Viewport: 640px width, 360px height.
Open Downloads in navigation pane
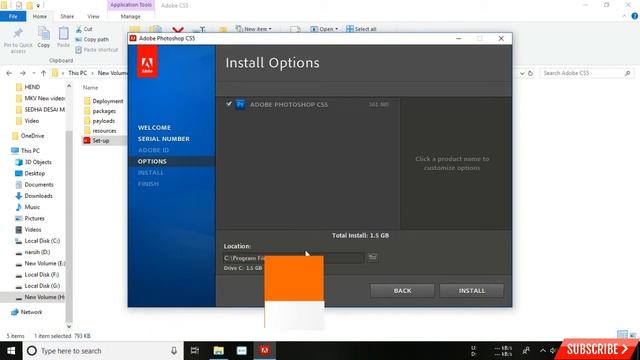tap(34, 196)
